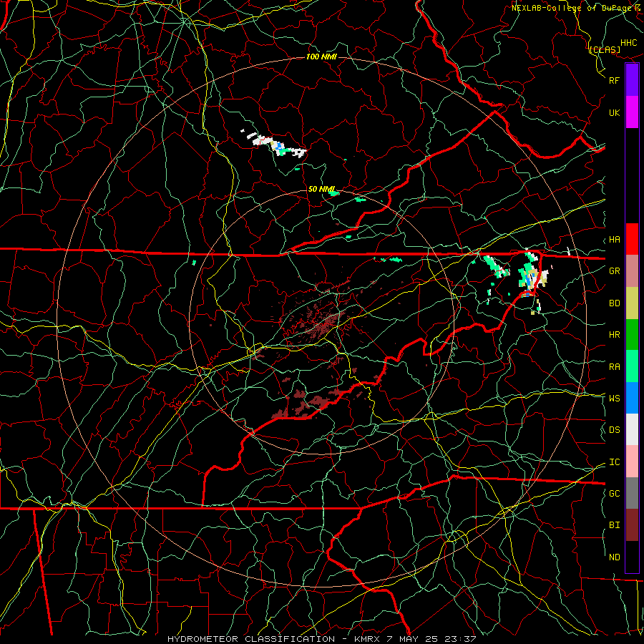The height and width of the screenshot is (644, 644).
Task: Select the GC gray legend swatch
Action: [632, 493]
